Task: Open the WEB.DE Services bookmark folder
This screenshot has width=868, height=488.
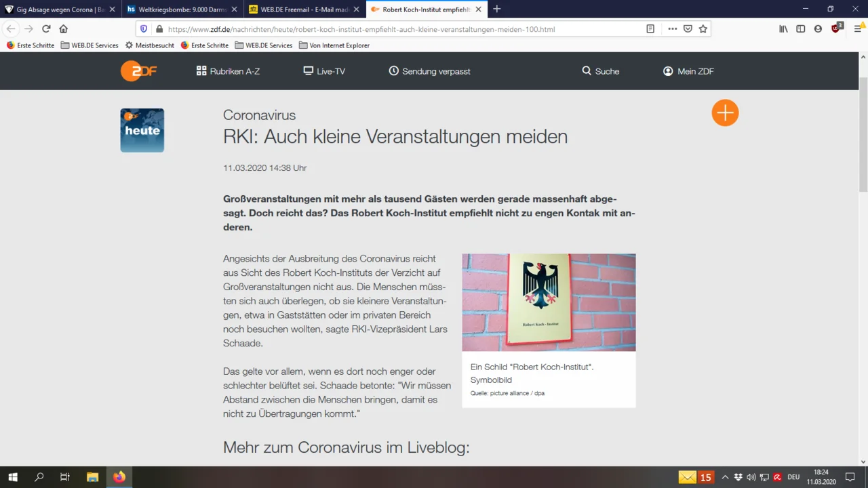Action: (x=89, y=45)
